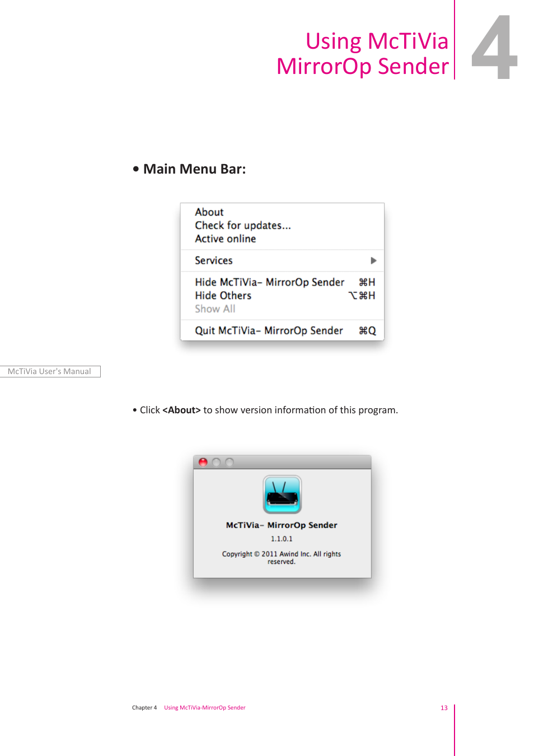Click footer link Using McTiVia-MirrorOp Sender

tap(205, 708)
